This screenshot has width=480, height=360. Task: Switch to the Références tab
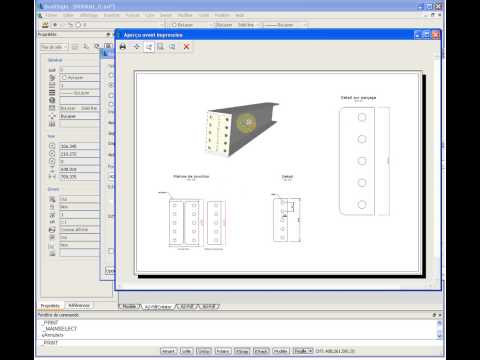(79, 305)
